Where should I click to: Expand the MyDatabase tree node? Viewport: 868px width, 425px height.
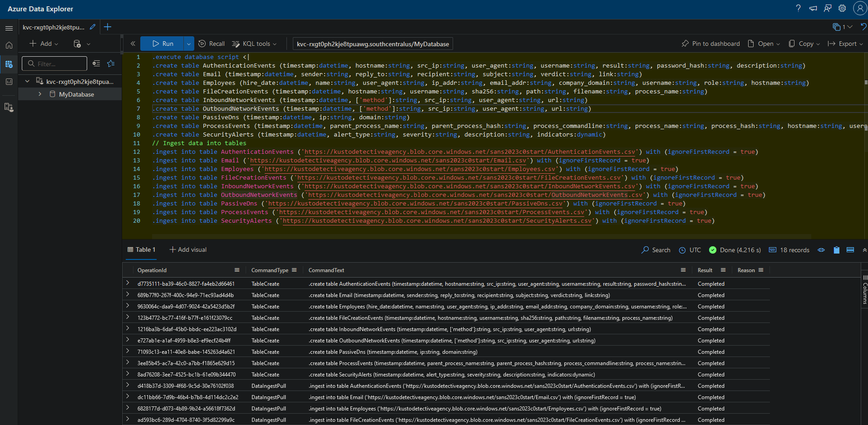tap(40, 94)
